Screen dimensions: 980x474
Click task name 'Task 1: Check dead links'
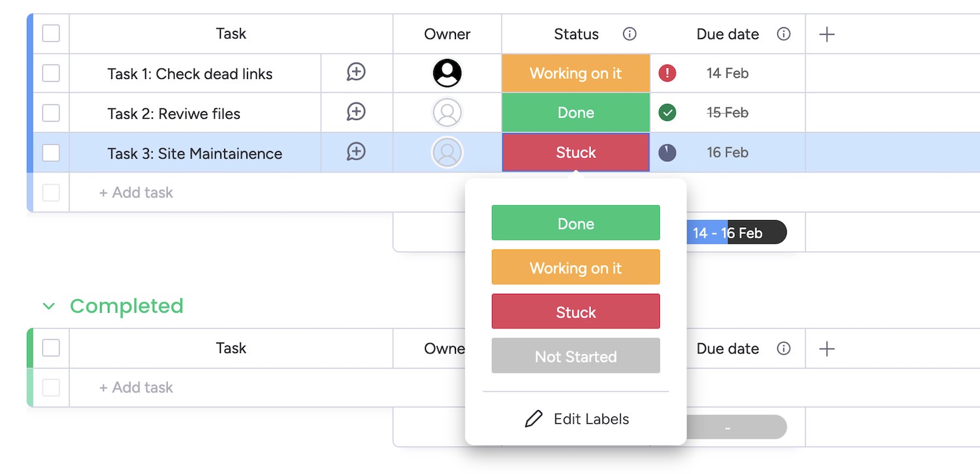[190, 74]
